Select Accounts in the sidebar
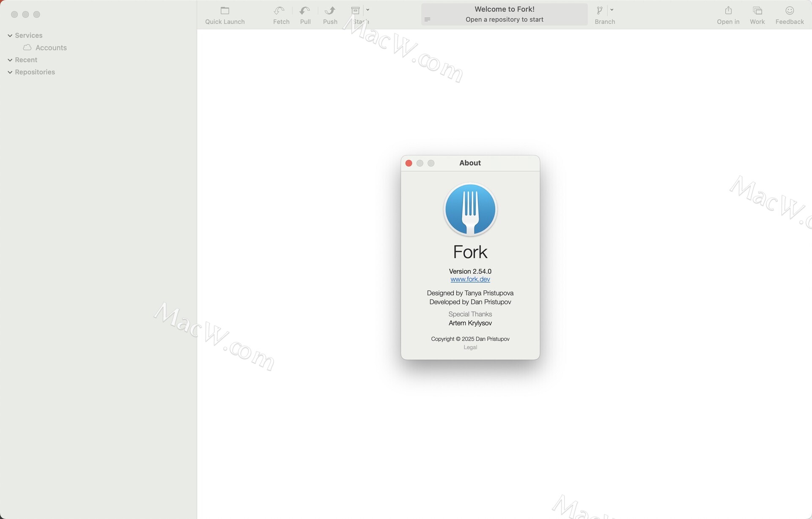Image resolution: width=812 pixels, height=519 pixels. tap(51, 48)
